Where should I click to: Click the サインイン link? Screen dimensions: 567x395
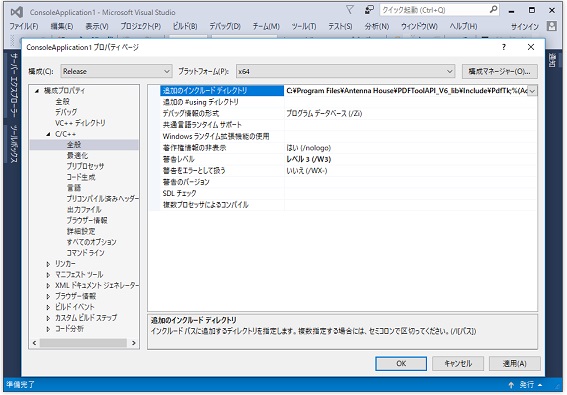click(525, 26)
